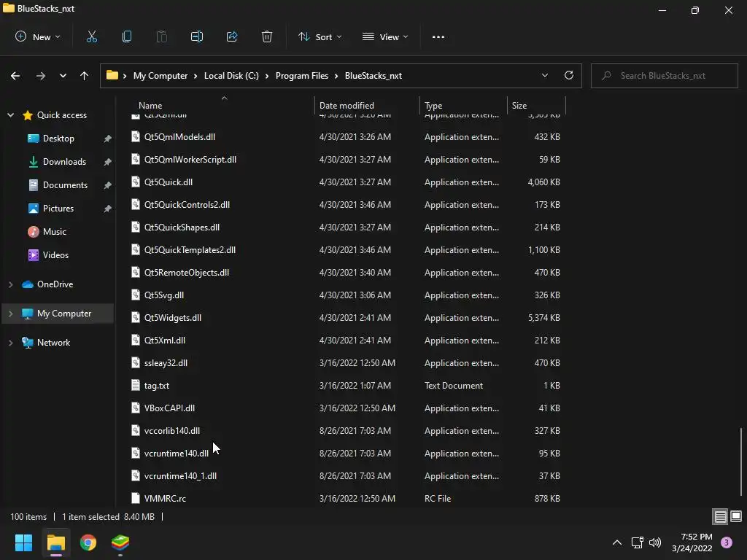Sort by the Type column header

point(433,105)
